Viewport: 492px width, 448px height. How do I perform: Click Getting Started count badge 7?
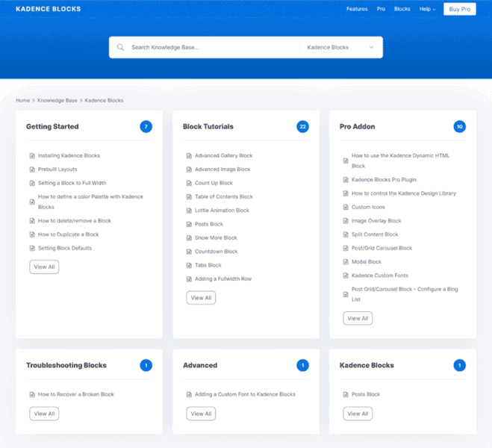[x=146, y=127]
